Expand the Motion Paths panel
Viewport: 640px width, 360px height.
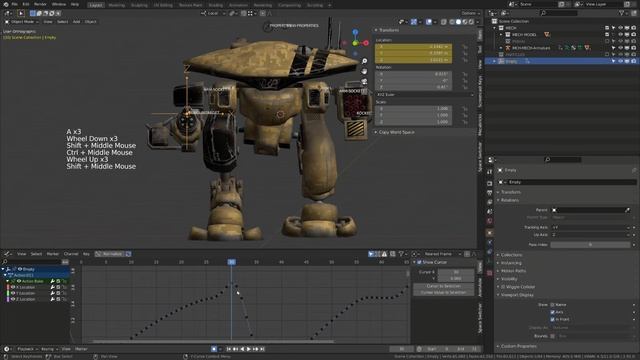513,271
